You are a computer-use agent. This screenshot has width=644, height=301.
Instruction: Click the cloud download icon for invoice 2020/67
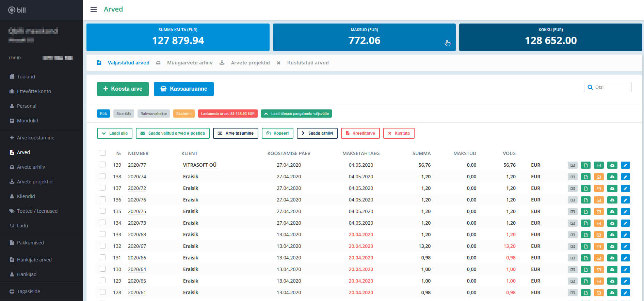tap(612, 246)
